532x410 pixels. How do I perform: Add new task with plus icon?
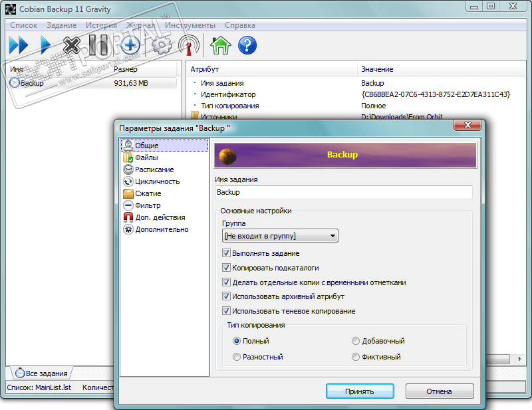coord(130,45)
